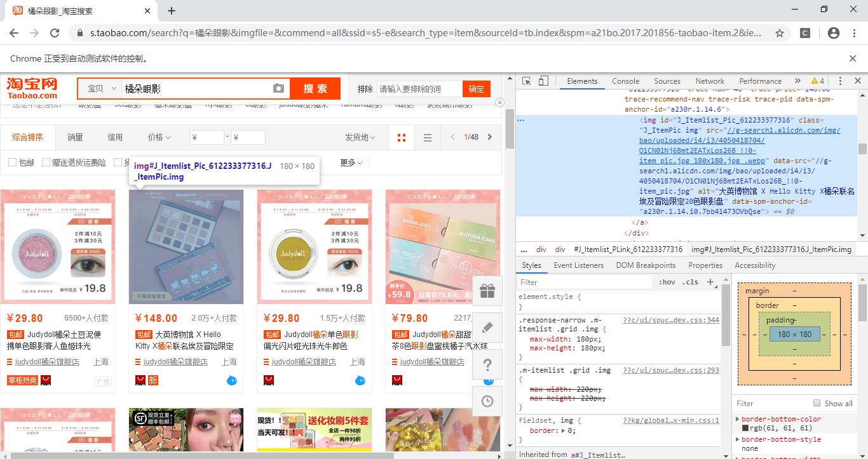Switch results to list view
This screenshot has height=459, width=868.
[x=428, y=138]
